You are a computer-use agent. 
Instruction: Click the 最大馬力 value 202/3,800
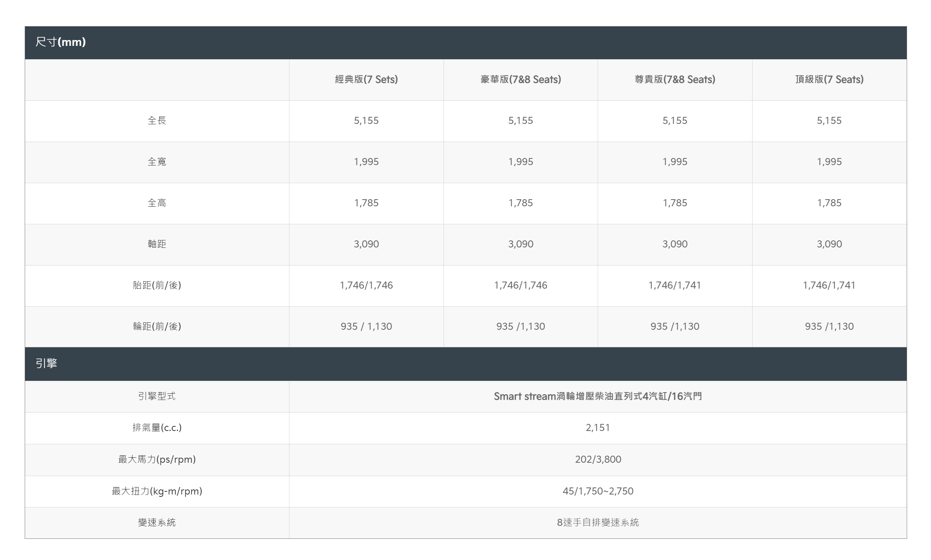click(598, 460)
